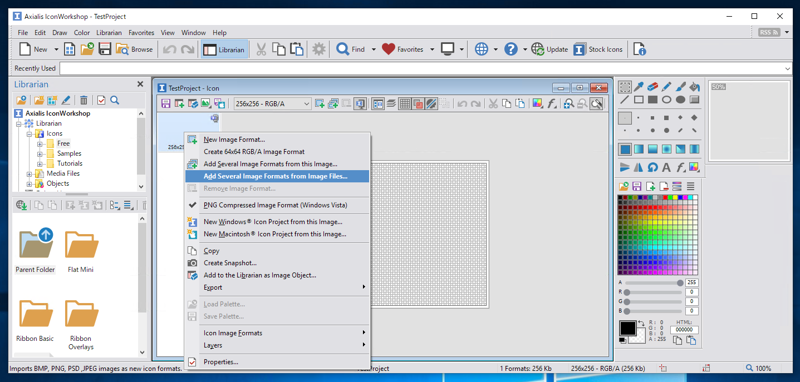Select the Line drawing tool
Viewport: 800px width, 382px height.
click(x=625, y=99)
